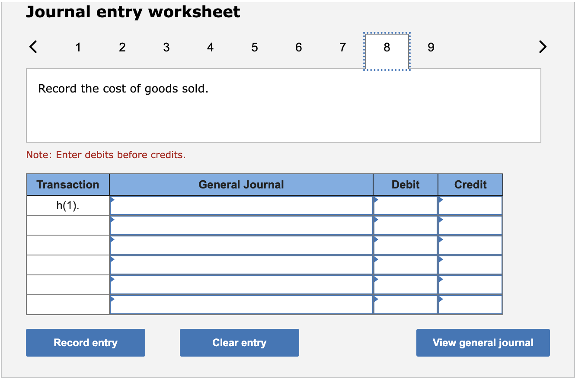Switch to journal entry 1
The height and width of the screenshot is (389, 588).
(78, 48)
